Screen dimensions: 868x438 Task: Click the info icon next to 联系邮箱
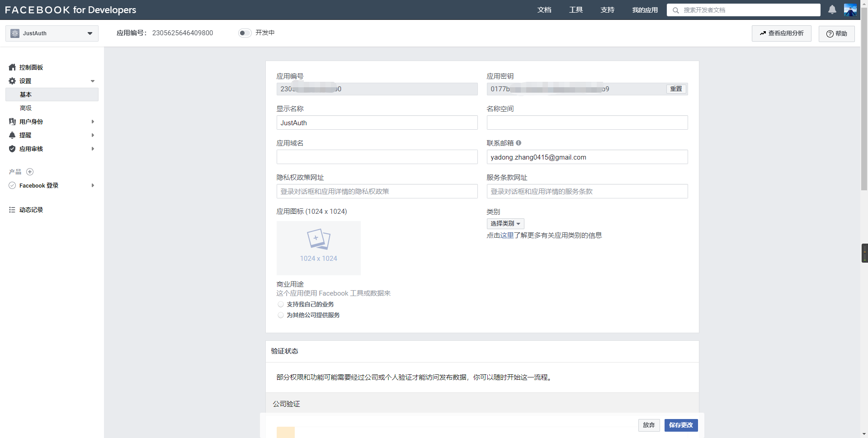519,143
